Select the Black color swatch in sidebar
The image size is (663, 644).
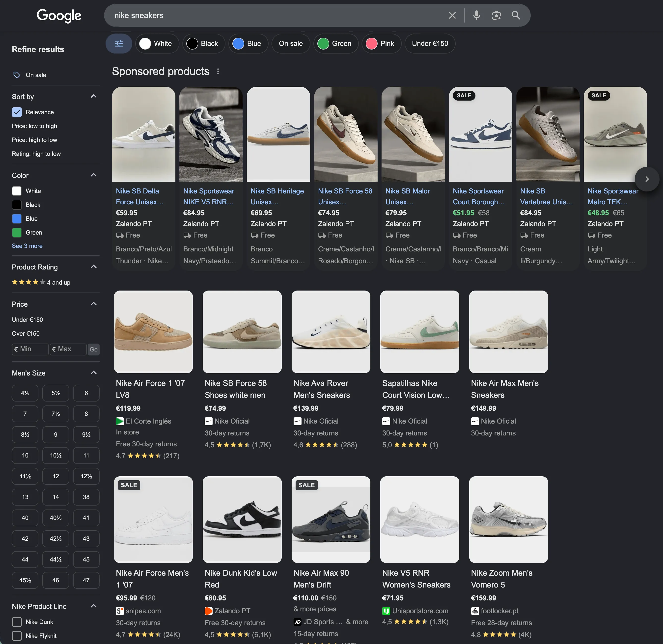[17, 205]
